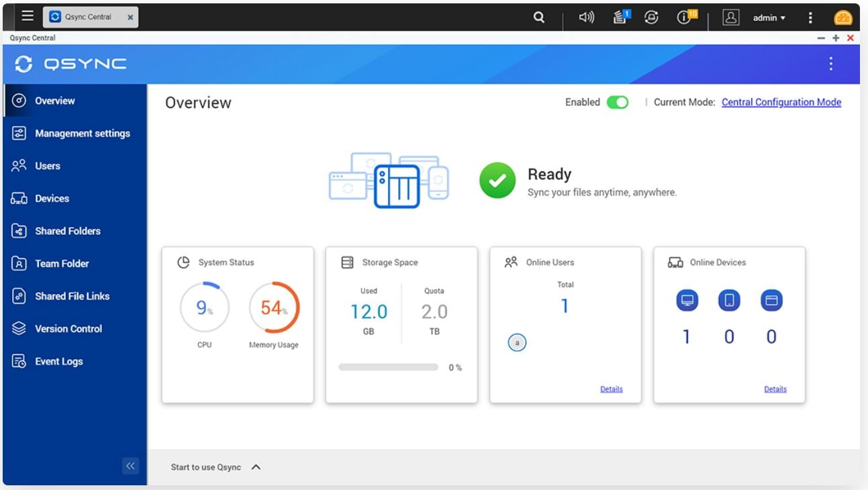
Task: Click the browser window device icon
Action: coord(771,301)
